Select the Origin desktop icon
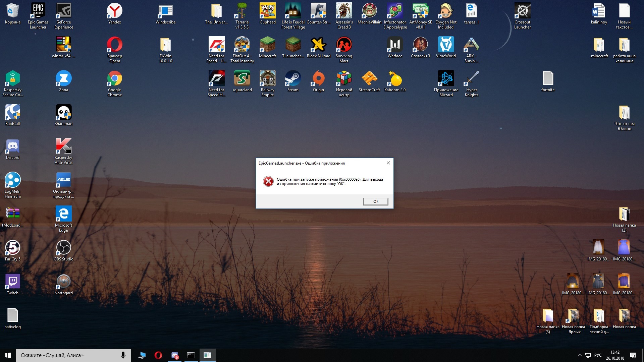Image resolution: width=644 pixels, height=362 pixels. (319, 81)
